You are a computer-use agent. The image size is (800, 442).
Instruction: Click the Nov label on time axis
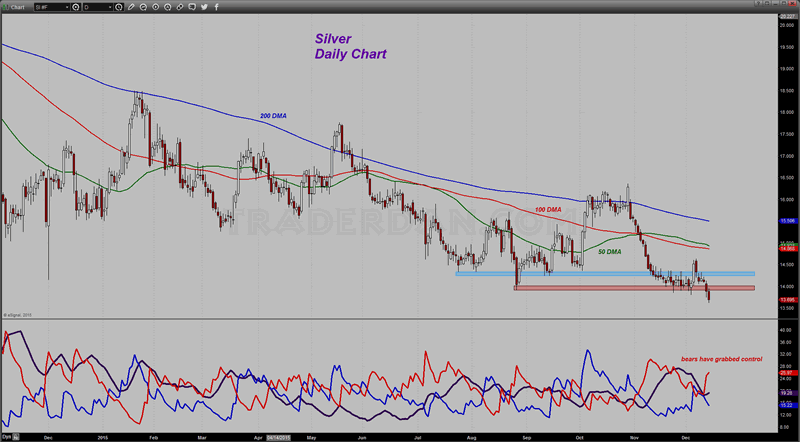(634, 437)
